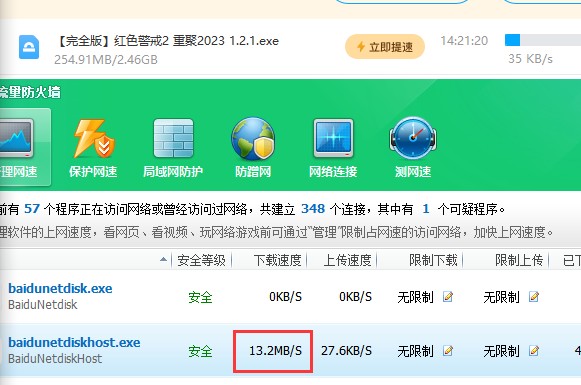Click 无限制 download limit of baidunetdisk.exe
The height and width of the screenshot is (385, 581).
(415, 297)
